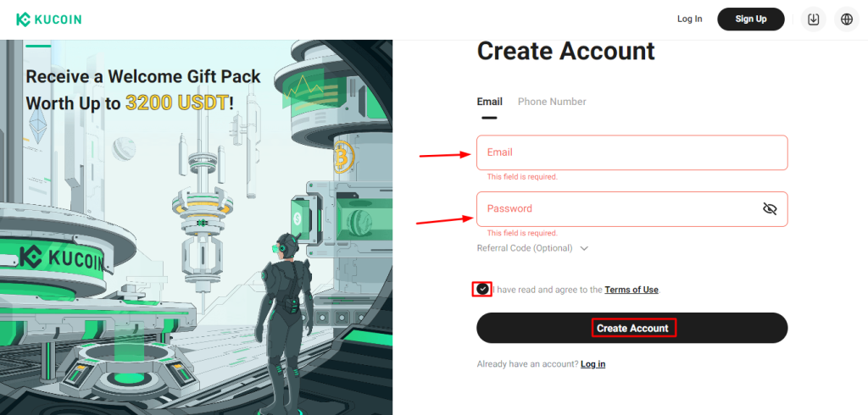Open the Terms of Use link

click(x=631, y=290)
